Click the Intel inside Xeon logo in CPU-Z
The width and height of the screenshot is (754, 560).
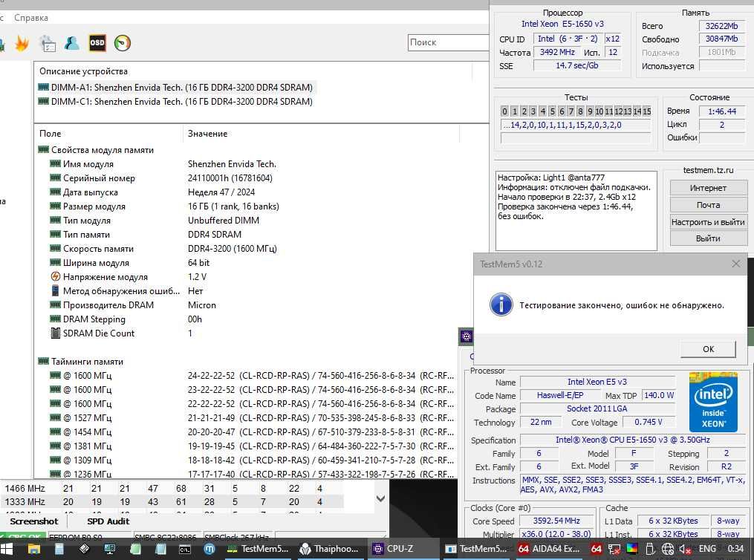click(713, 402)
